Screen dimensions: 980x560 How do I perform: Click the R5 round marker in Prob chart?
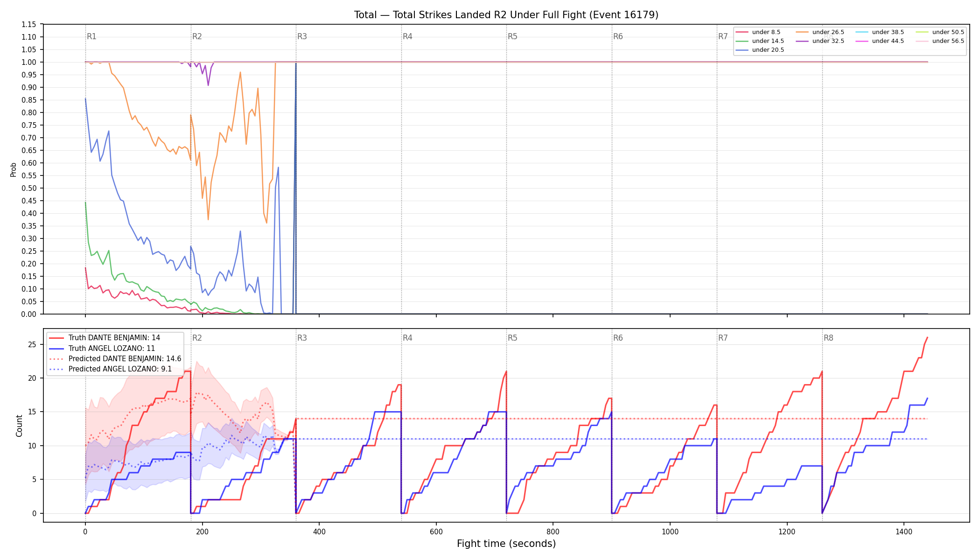[x=512, y=36]
